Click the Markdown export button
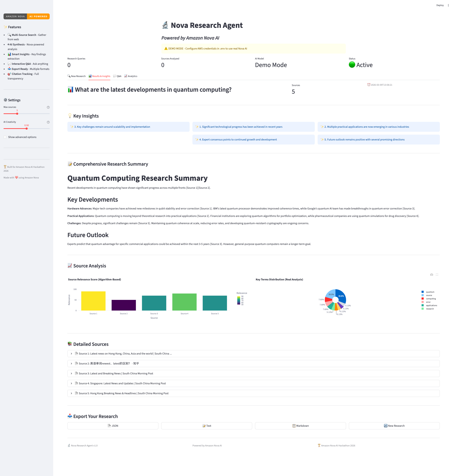454x476 pixels. pos(300,426)
